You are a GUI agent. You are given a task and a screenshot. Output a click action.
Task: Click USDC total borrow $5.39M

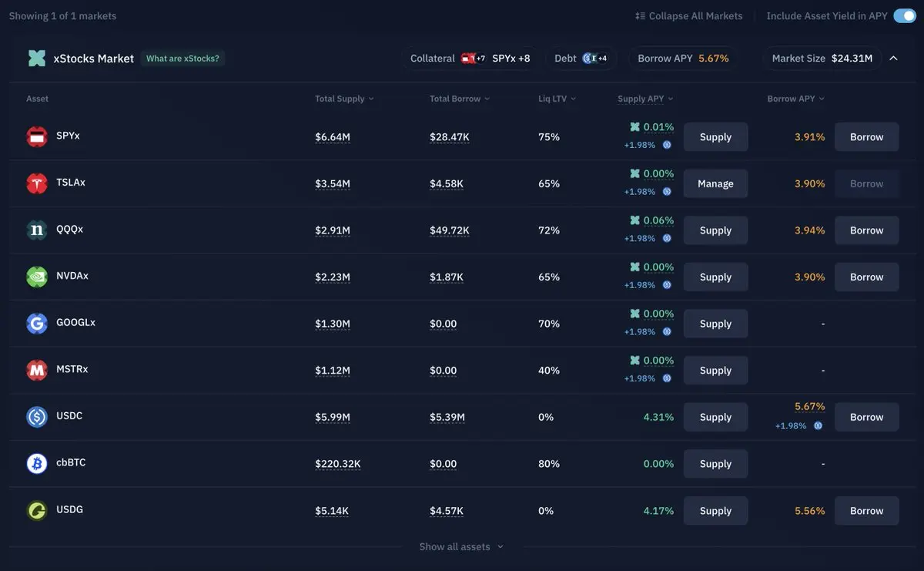coord(447,417)
